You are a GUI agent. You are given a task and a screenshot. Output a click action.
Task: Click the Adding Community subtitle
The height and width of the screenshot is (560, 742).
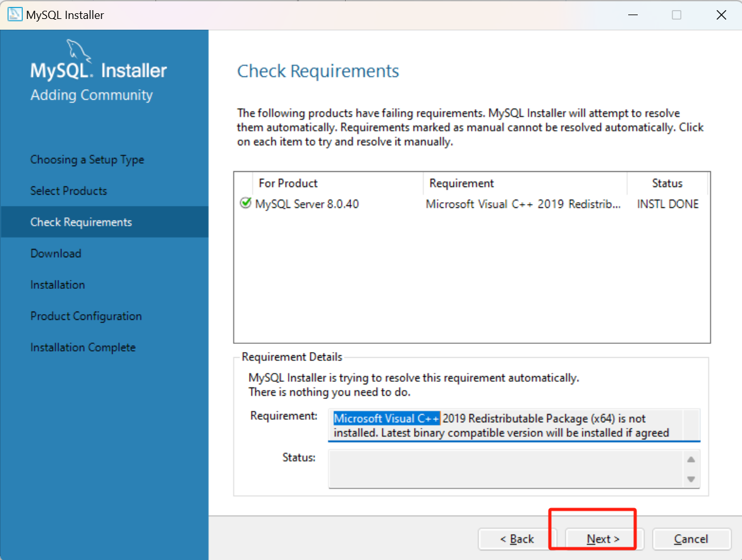pos(92,95)
